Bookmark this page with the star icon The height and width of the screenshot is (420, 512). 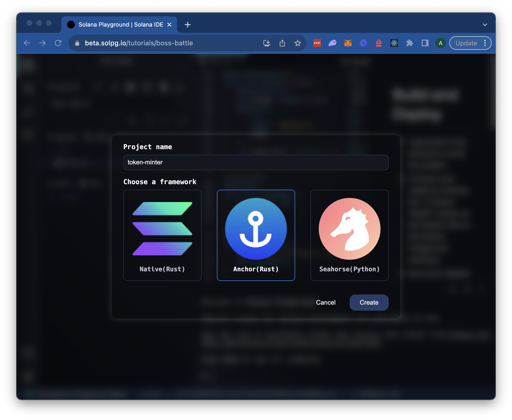pos(298,43)
